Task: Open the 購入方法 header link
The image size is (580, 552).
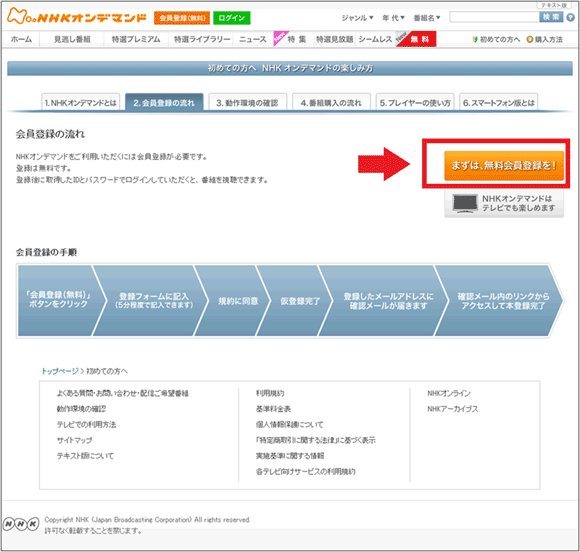Action: point(544,40)
